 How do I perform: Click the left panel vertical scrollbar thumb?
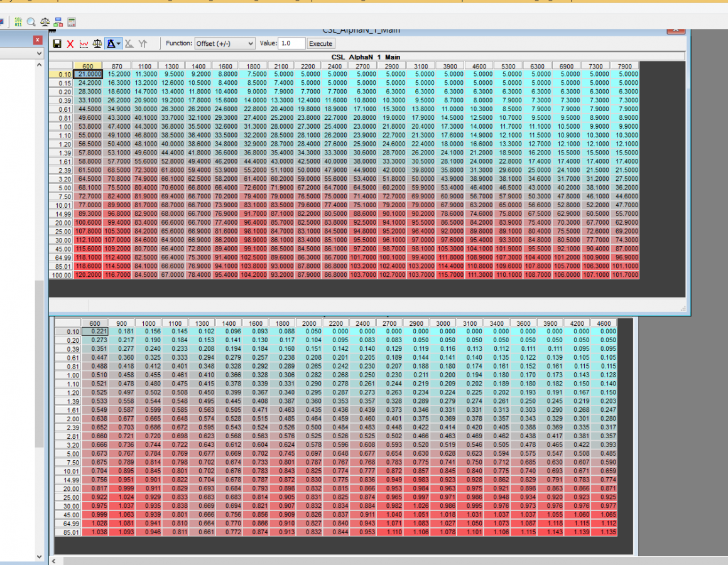(x=39, y=363)
